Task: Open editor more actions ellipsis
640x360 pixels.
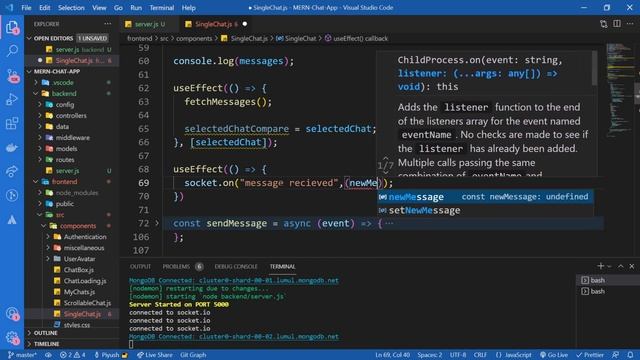Action: tap(630, 24)
